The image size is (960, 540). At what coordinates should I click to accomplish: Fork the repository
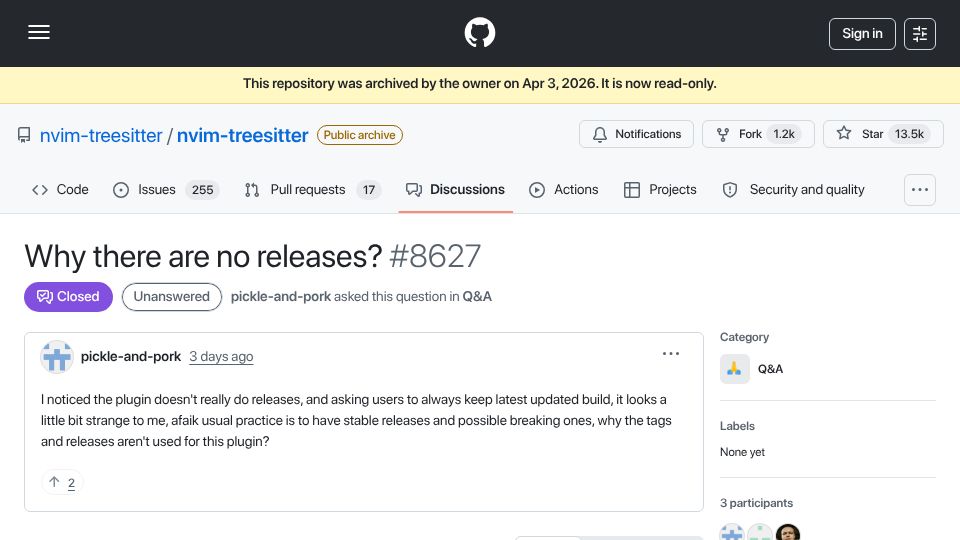pos(758,134)
